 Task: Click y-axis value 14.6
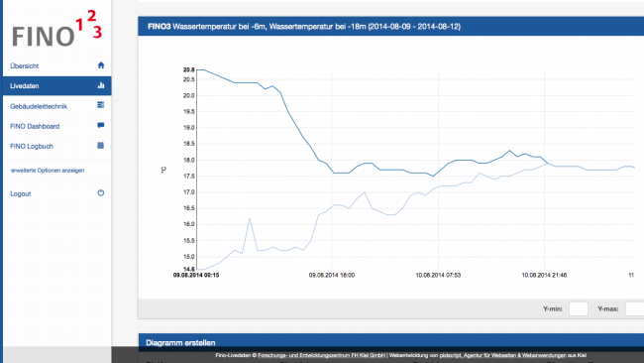pos(189,269)
